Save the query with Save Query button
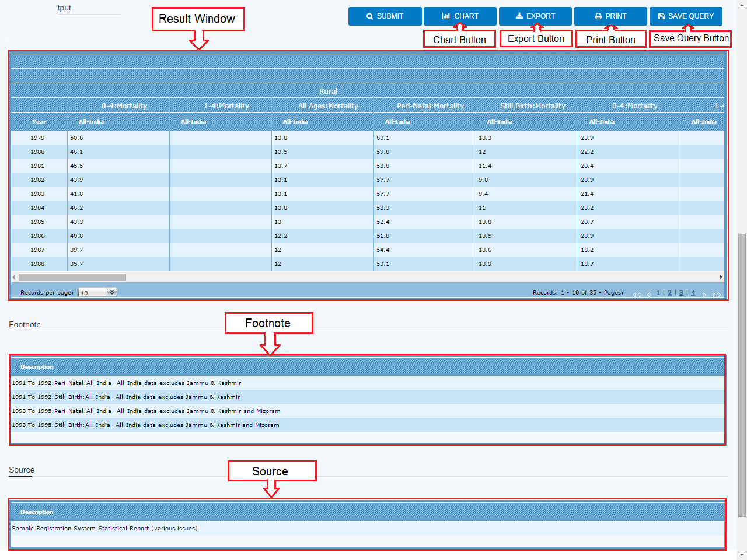 point(685,16)
